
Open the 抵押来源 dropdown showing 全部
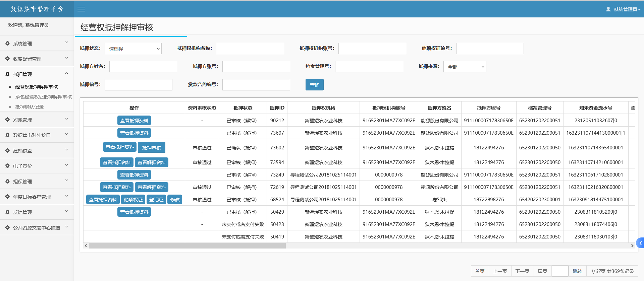pos(465,67)
